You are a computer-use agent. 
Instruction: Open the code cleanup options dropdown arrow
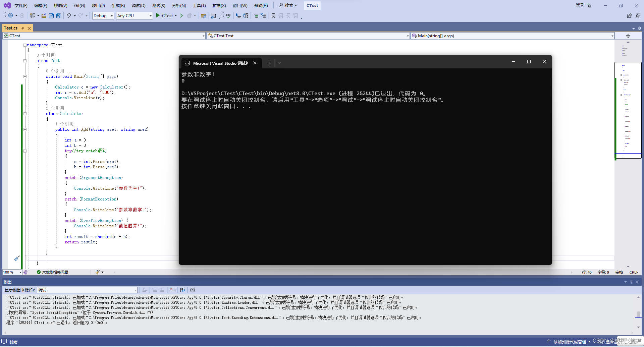click(103, 272)
